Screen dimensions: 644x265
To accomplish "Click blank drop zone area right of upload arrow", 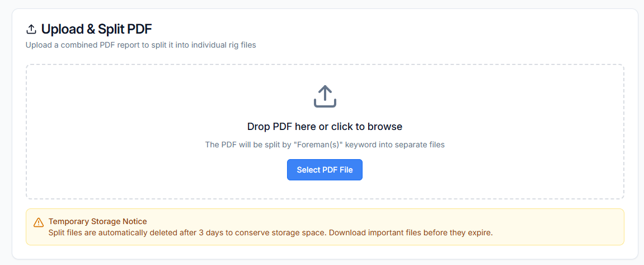I will (x=481, y=96).
